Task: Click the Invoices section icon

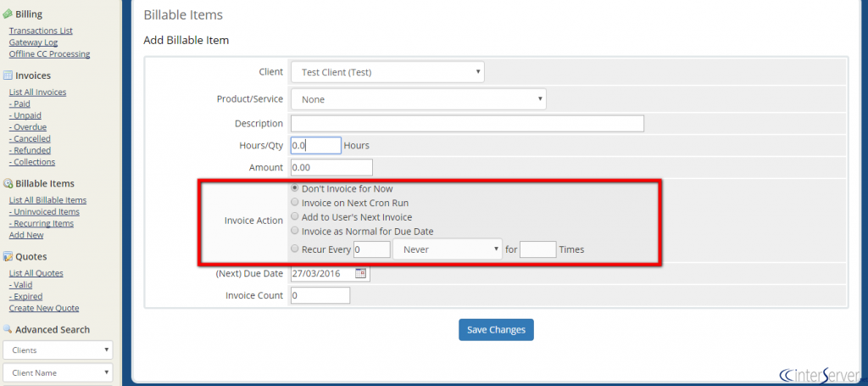Action: [8, 76]
